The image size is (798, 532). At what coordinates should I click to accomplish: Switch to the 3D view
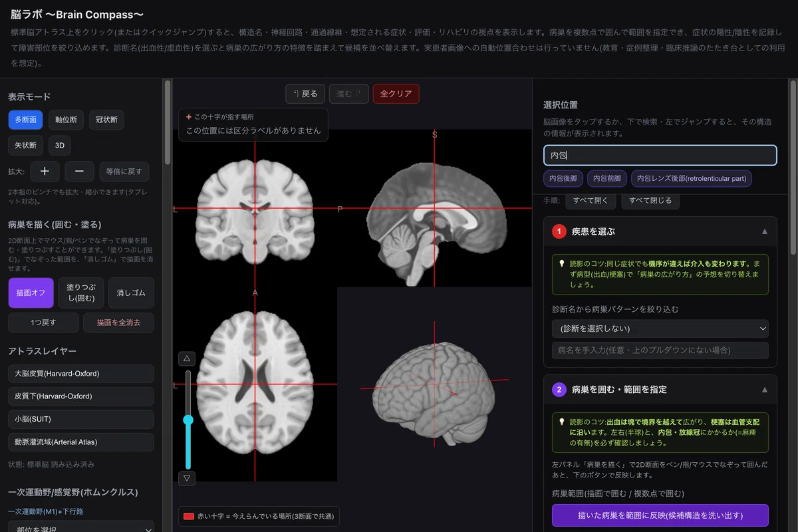pyautogui.click(x=59, y=145)
